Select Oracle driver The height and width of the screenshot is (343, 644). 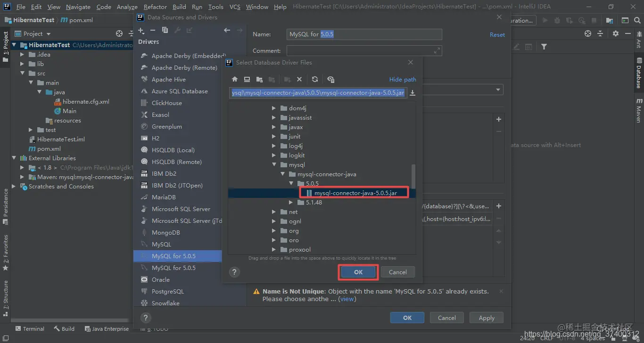point(160,280)
